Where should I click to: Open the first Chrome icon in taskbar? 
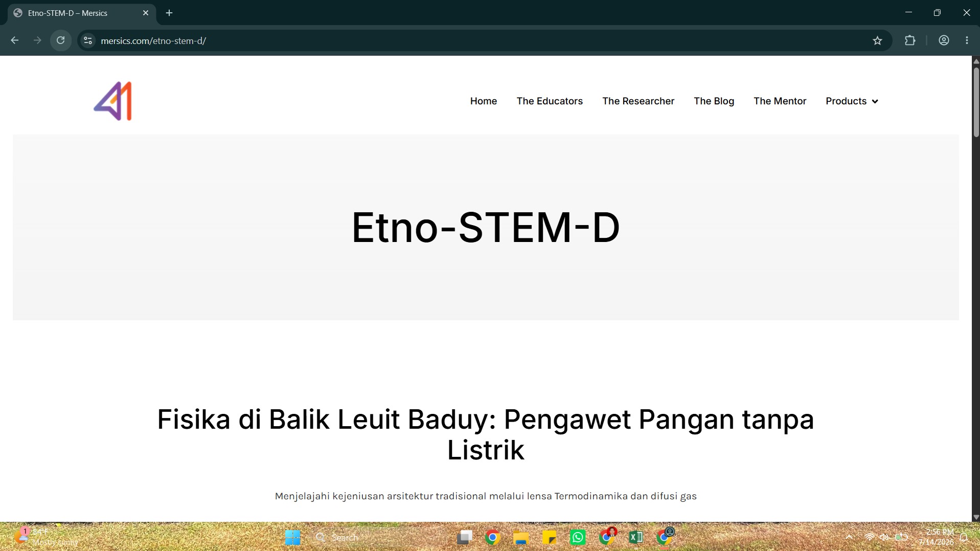click(x=492, y=537)
